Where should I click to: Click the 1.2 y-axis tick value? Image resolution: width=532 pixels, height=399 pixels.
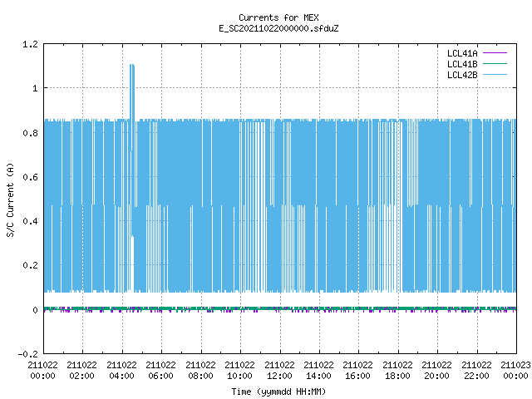click(30, 44)
